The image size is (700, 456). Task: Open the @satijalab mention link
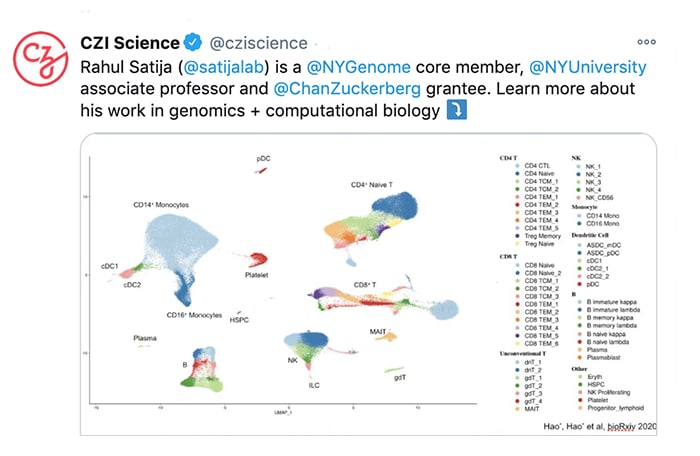pyautogui.click(x=224, y=67)
